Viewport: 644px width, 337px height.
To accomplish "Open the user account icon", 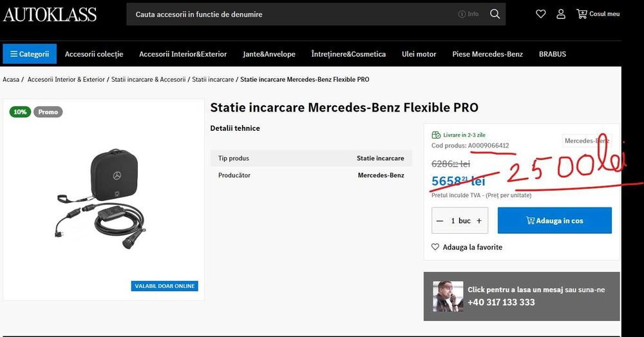I will (x=561, y=14).
